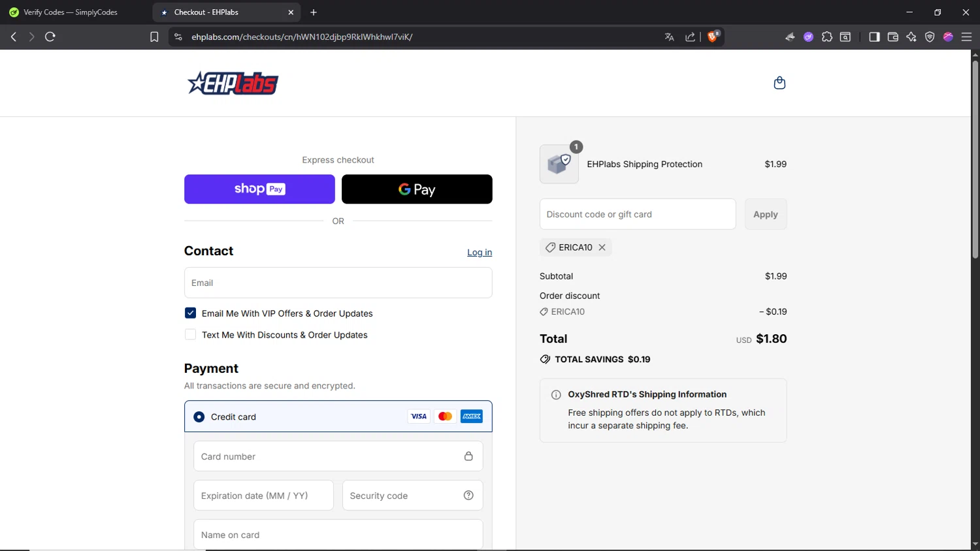Image resolution: width=980 pixels, height=551 pixels.
Task: Pay with the Shop Pay button
Action: (x=259, y=189)
